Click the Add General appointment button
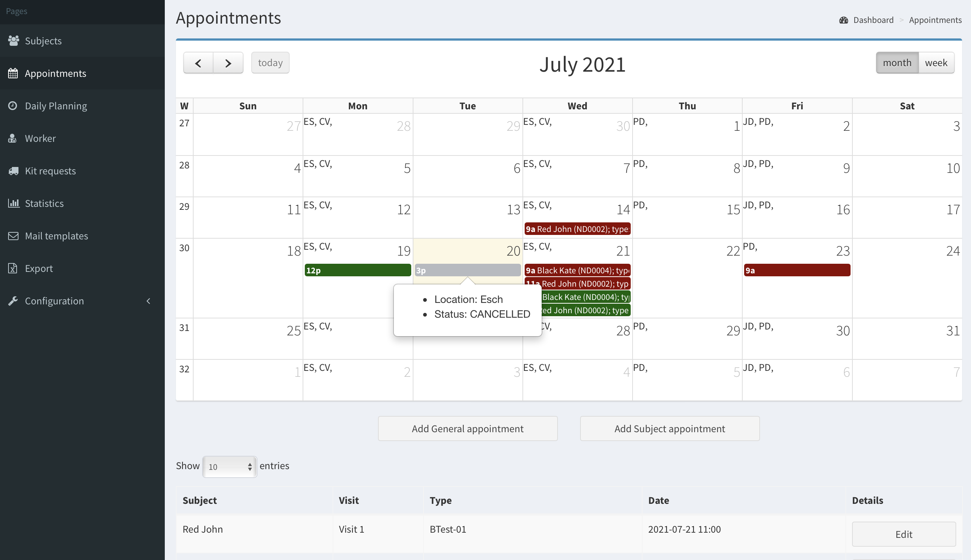Viewport: 971px width, 560px height. (x=467, y=428)
